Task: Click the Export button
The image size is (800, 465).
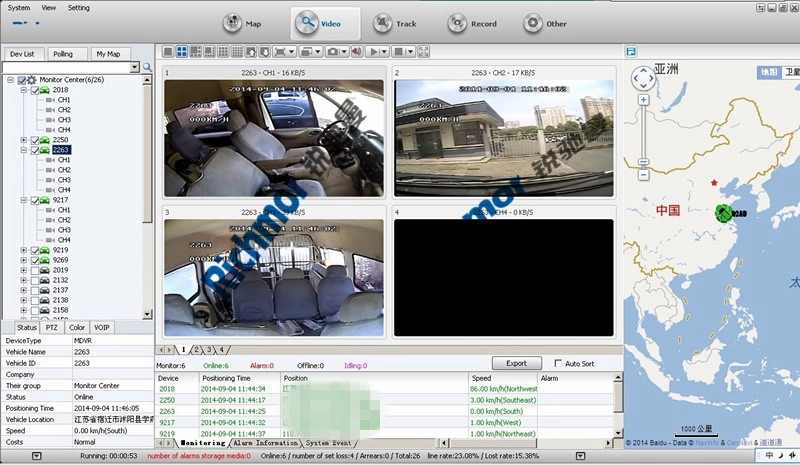Action: coord(516,363)
